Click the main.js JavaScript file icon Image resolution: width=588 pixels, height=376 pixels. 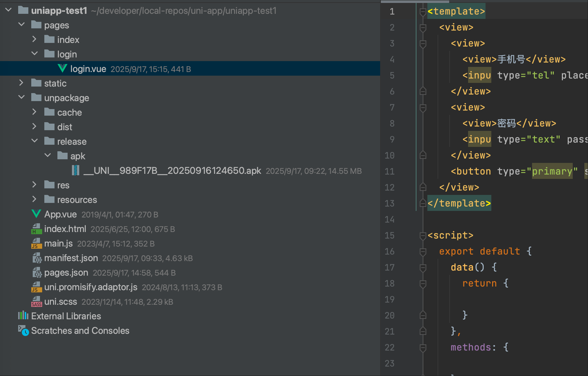[x=36, y=243]
